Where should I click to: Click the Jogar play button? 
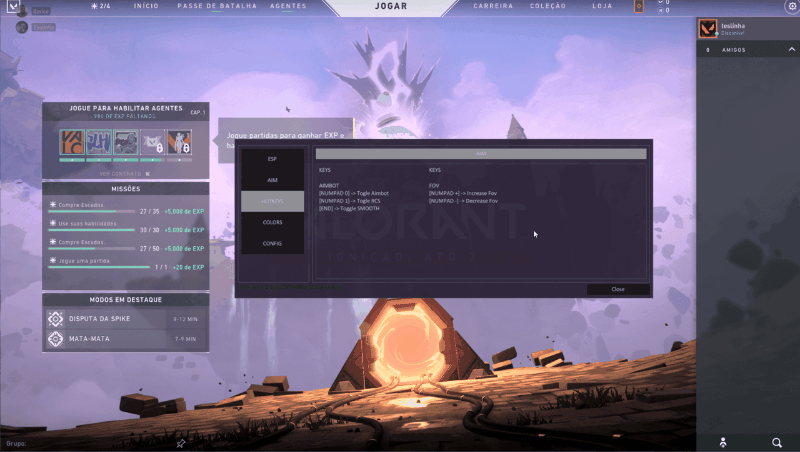(x=391, y=7)
